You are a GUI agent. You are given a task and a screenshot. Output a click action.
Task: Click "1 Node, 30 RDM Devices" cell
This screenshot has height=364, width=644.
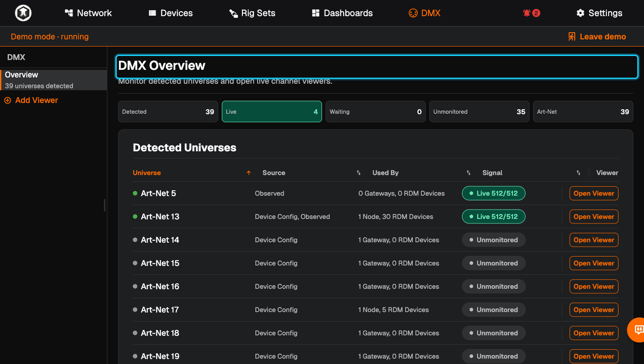[x=396, y=217]
